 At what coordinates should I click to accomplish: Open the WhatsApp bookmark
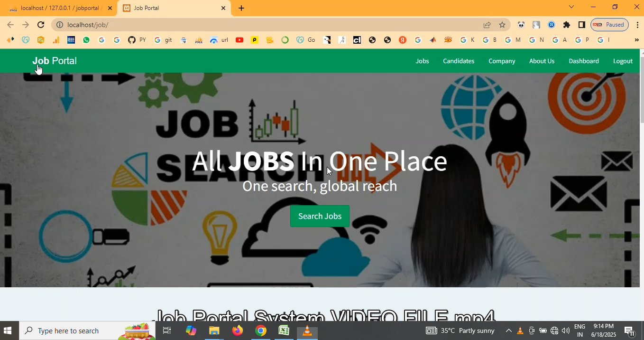[86, 40]
